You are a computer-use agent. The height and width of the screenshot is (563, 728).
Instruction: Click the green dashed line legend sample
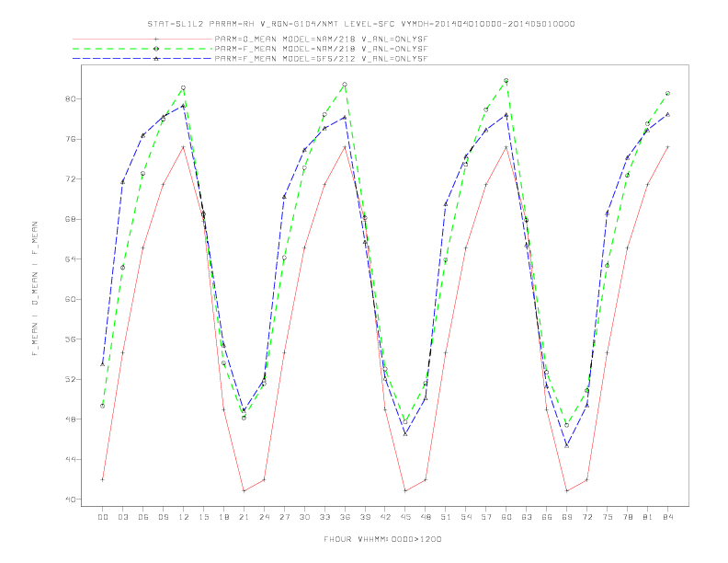142,49
